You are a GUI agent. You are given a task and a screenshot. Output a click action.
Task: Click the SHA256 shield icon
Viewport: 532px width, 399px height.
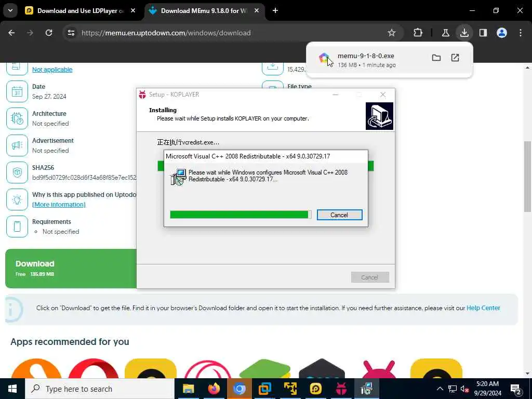(x=17, y=172)
